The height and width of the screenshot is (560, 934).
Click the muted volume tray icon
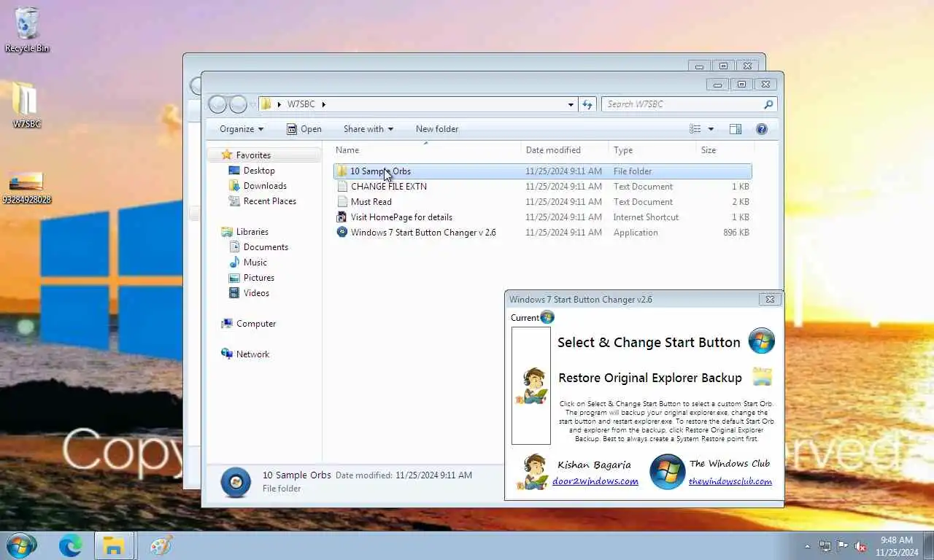(860, 546)
